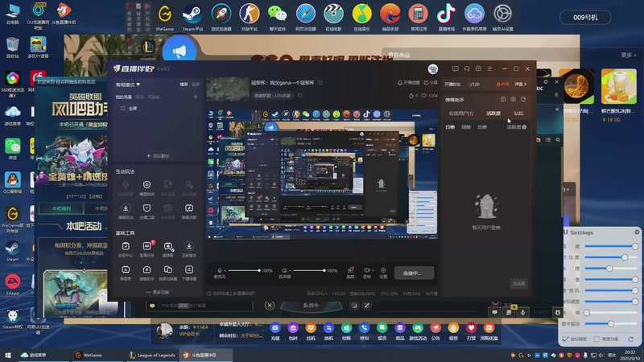Edit the stream title pencil icon
The height and width of the screenshot is (362, 644).
(320, 83)
